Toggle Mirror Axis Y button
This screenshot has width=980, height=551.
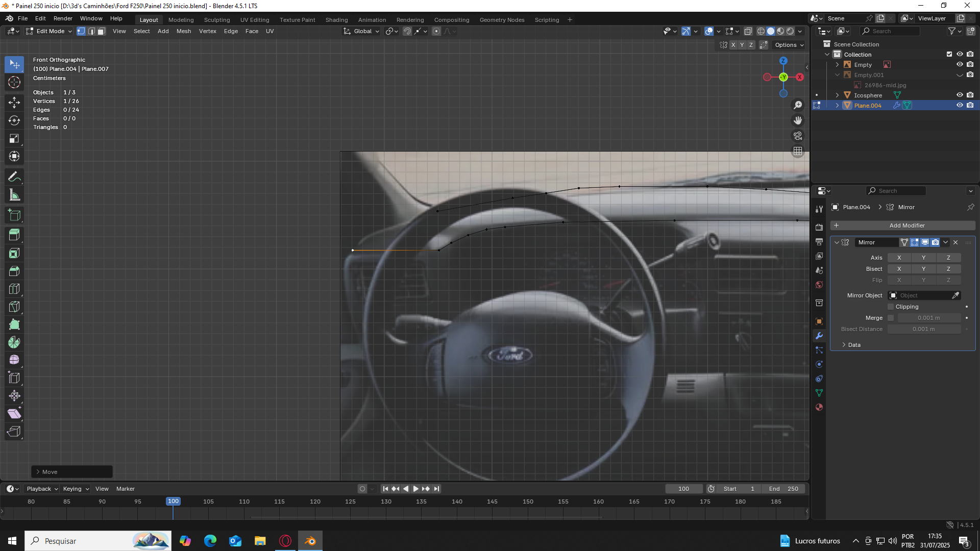click(923, 258)
